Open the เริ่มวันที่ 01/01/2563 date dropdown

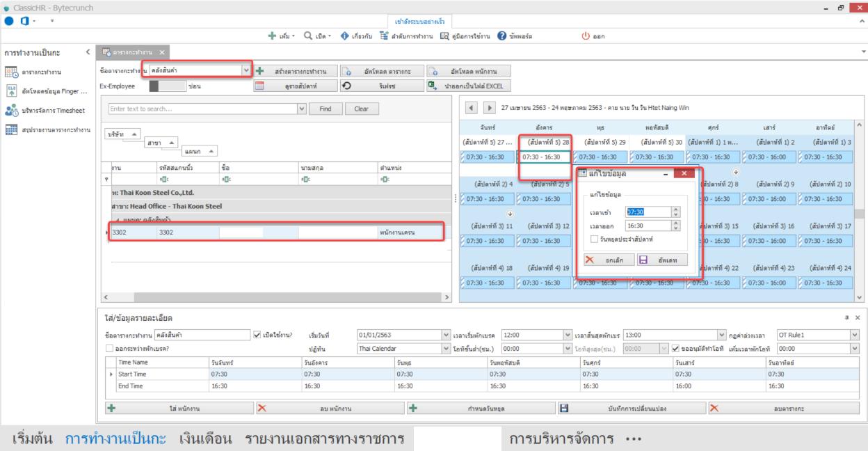(446, 335)
